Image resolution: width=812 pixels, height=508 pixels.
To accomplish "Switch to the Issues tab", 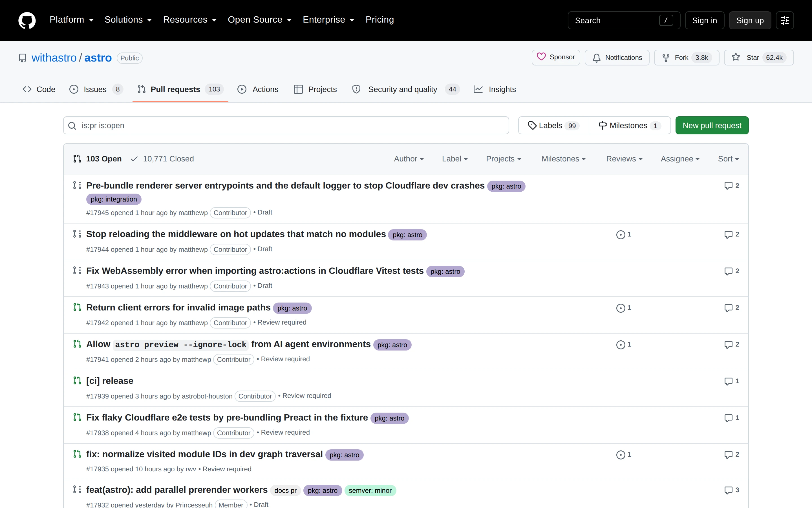I will coord(96,89).
